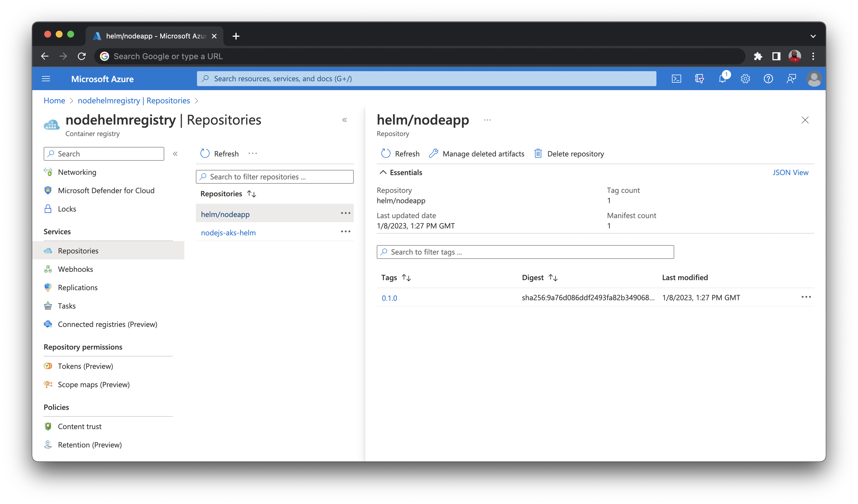Open the Webhooks service
858x504 pixels.
[75, 269]
